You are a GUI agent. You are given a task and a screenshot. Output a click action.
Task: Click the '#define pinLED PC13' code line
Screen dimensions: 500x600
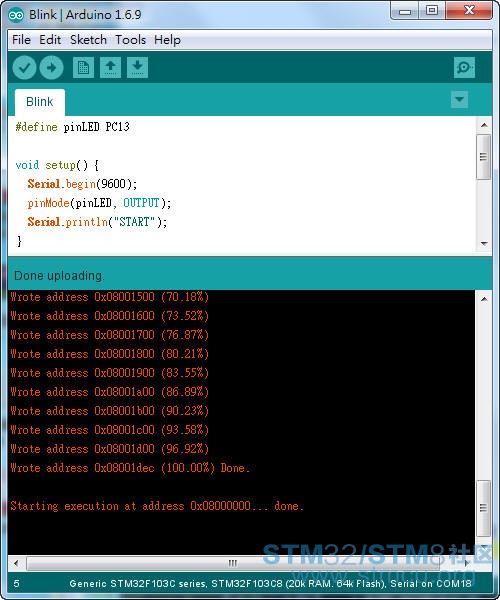point(73,127)
